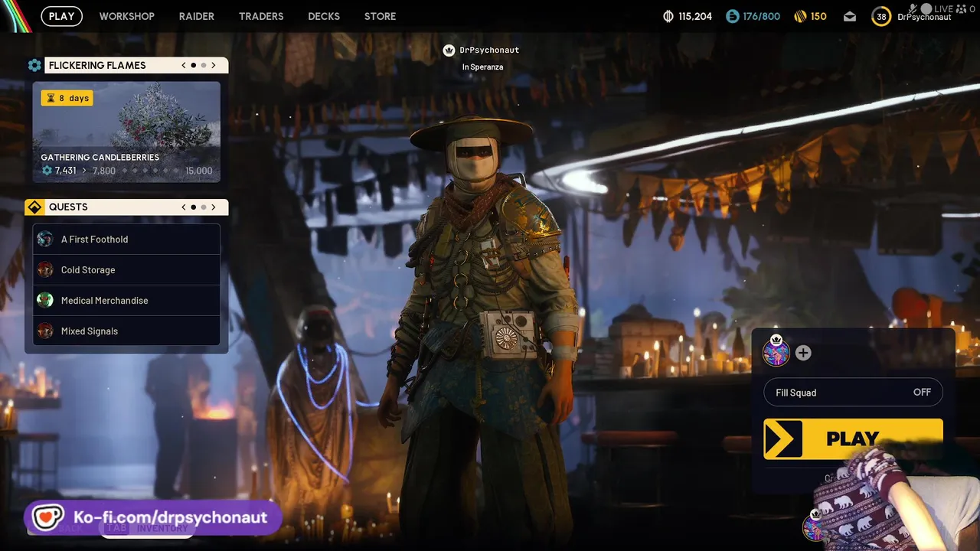Screen dimensions: 980x551
Task: Click the QUESTS header title
Action: [x=68, y=207]
